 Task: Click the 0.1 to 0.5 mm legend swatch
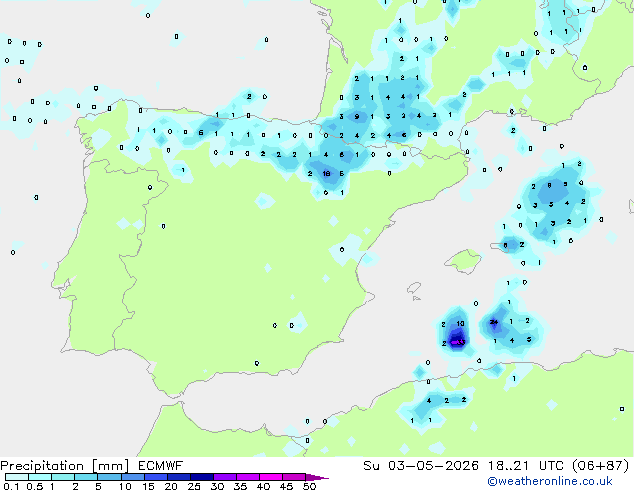17,477
